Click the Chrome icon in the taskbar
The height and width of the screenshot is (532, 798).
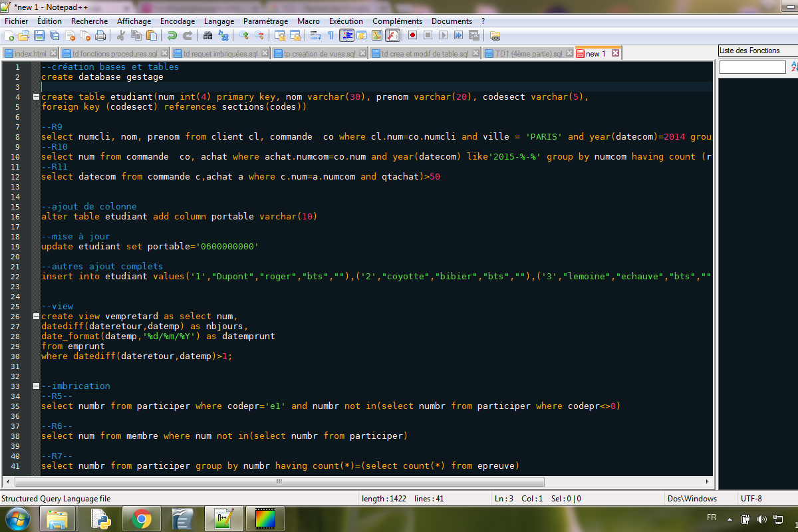(141, 518)
